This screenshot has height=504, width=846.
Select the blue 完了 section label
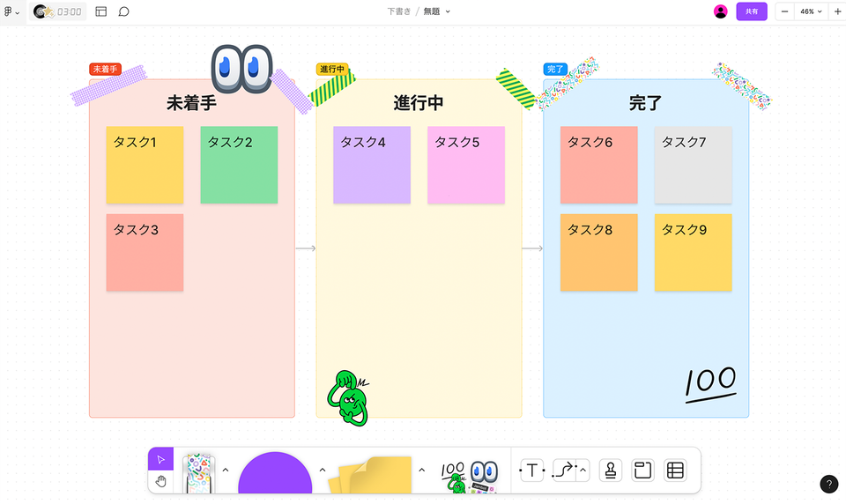555,69
